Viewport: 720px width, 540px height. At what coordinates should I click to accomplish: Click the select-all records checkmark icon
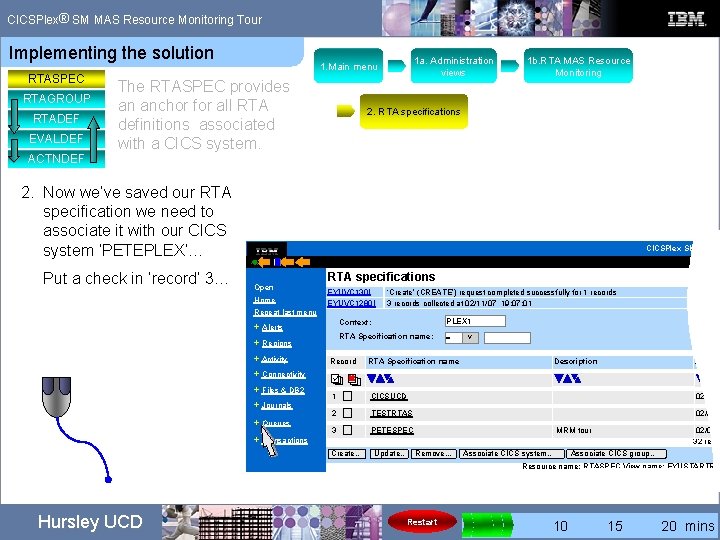tap(337, 379)
